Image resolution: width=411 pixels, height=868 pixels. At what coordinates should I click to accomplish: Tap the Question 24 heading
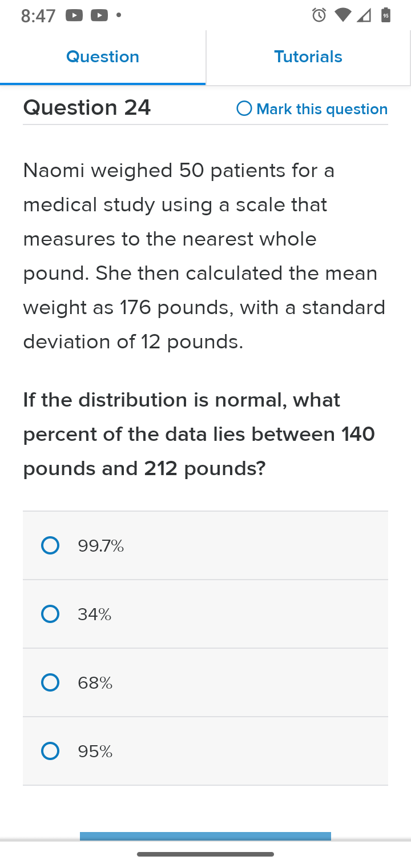pyautogui.click(x=87, y=107)
